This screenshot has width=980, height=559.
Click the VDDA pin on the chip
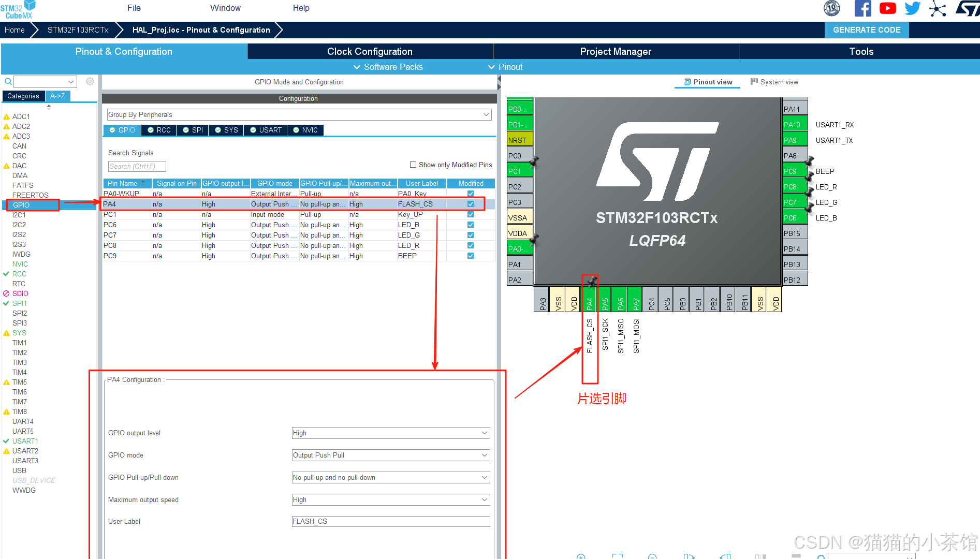(x=520, y=233)
